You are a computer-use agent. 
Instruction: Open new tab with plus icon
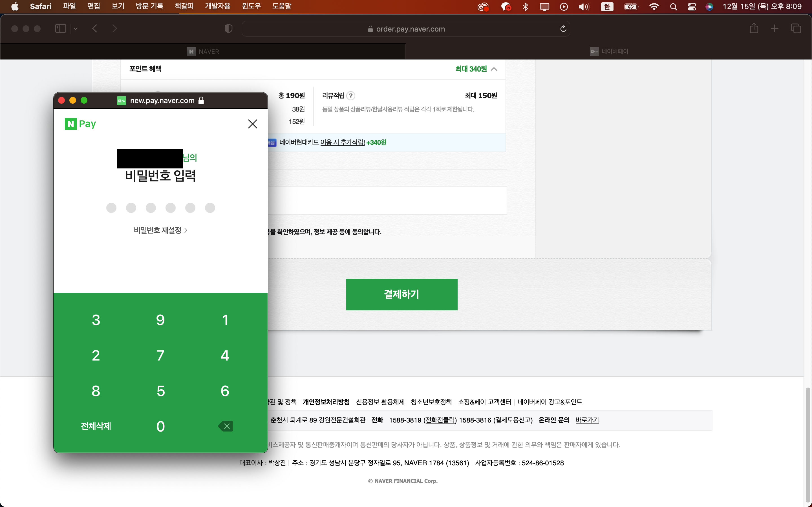click(x=775, y=28)
